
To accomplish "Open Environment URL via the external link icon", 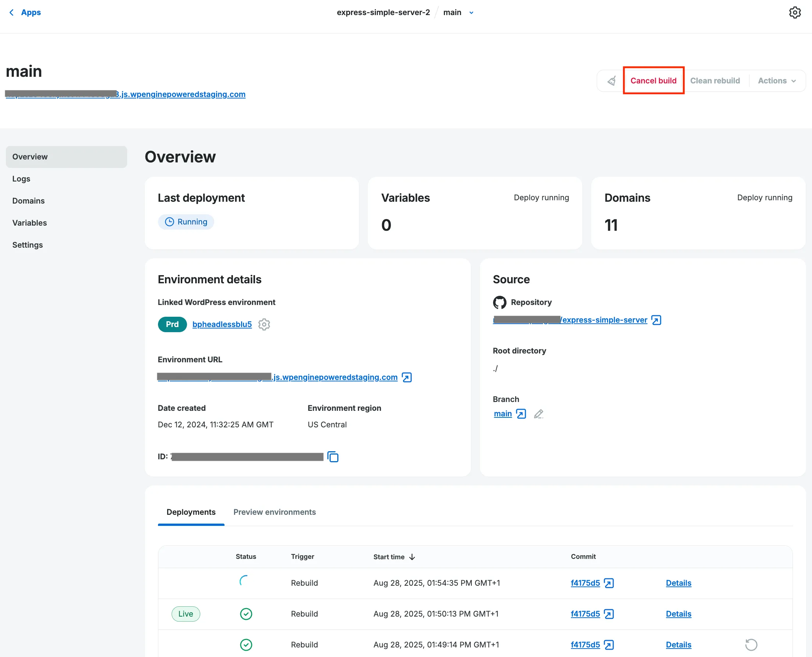I will point(407,377).
